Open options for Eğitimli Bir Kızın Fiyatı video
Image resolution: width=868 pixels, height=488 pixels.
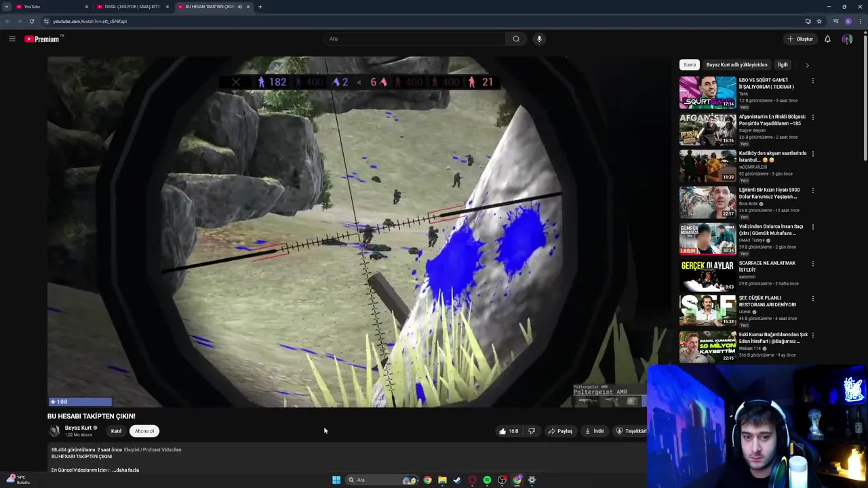point(812,190)
